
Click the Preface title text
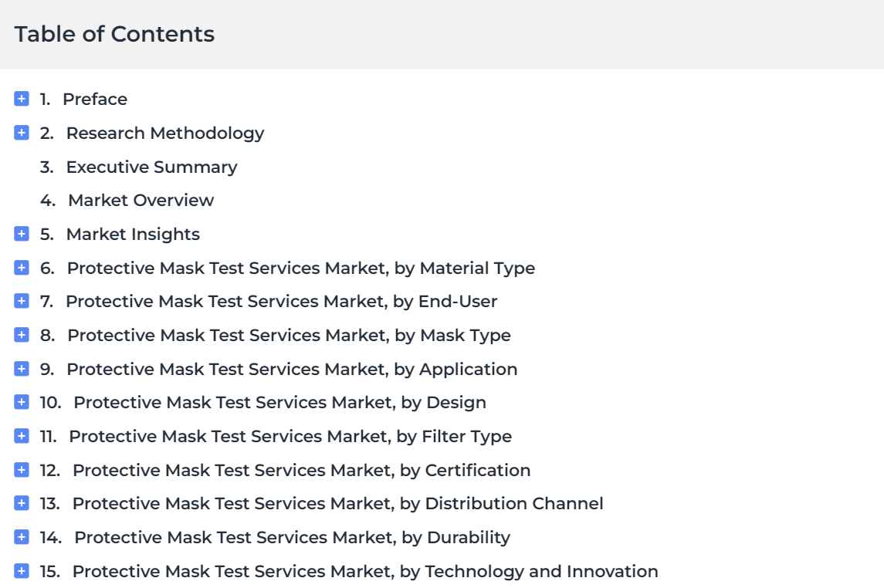click(95, 99)
